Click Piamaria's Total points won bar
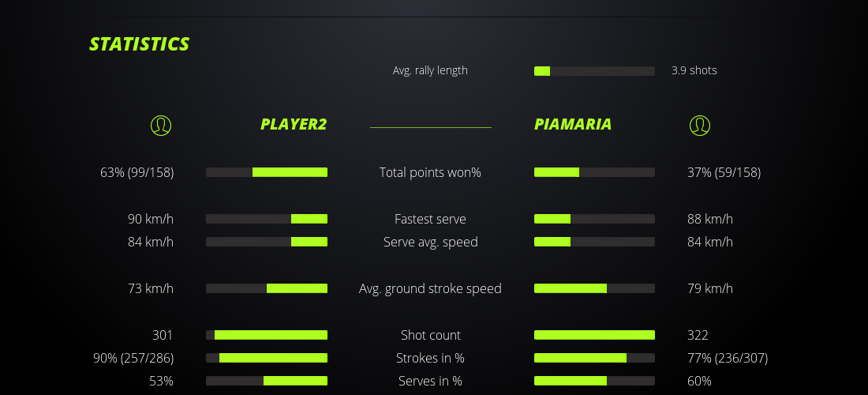Image resolution: width=868 pixels, height=395 pixels. tap(594, 172)
